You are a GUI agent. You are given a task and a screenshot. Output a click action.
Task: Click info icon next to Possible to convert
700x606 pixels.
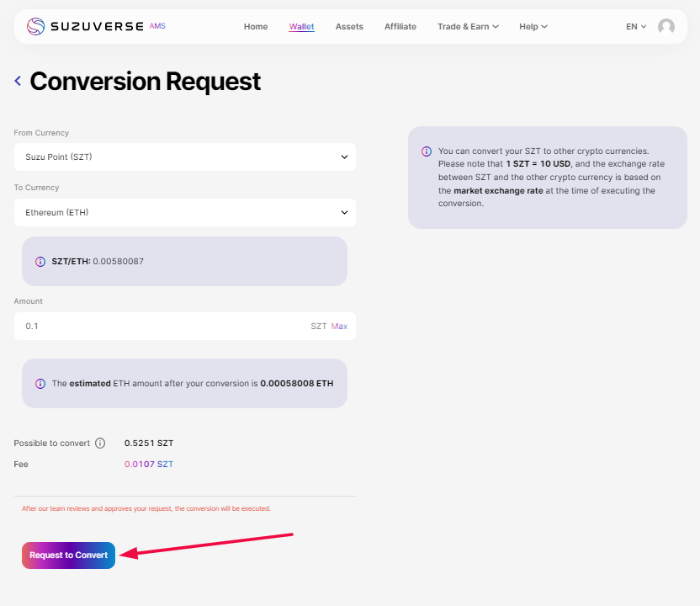(x=100, y=444)
